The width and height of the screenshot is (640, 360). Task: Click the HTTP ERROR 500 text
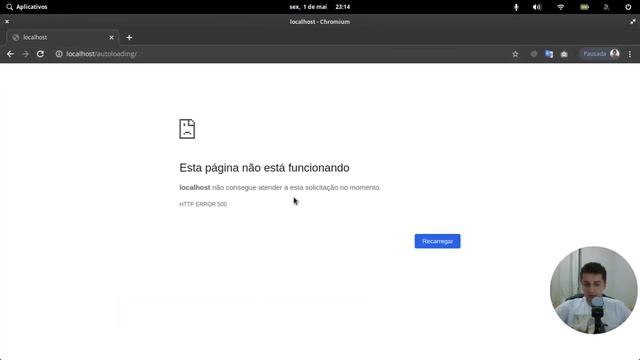203,204
